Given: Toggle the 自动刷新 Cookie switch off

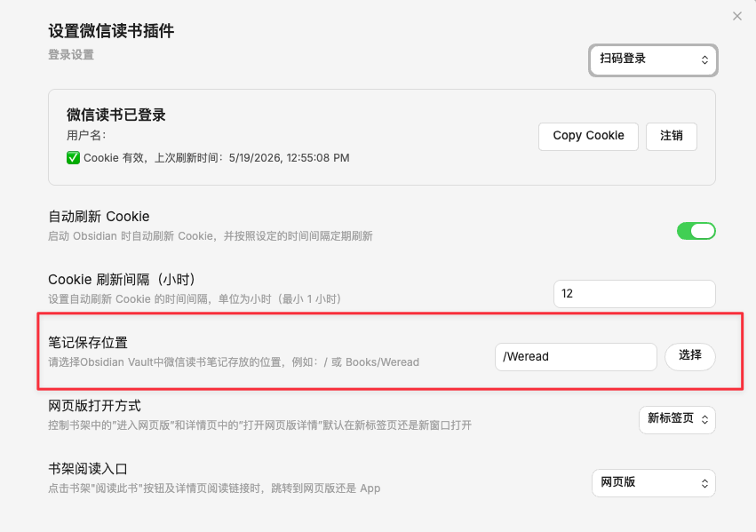Looking at the screenshot, I should [x=696, y=231].
